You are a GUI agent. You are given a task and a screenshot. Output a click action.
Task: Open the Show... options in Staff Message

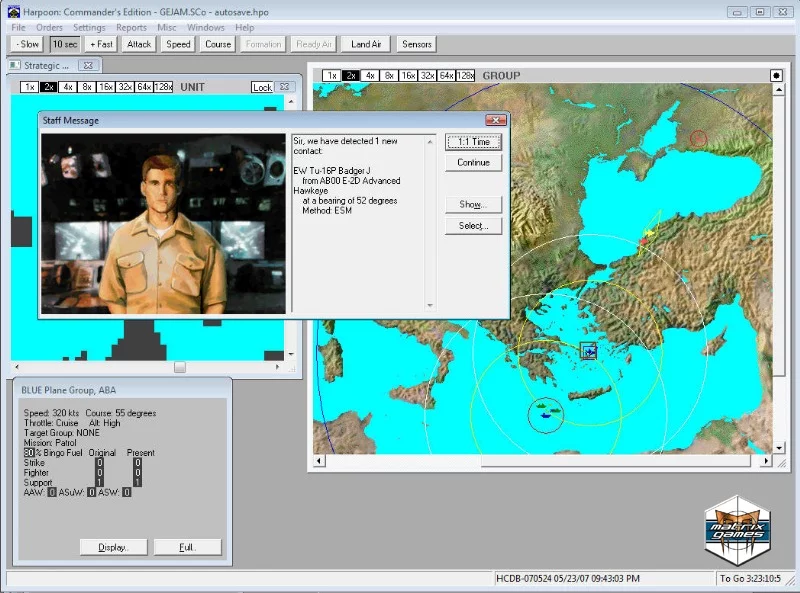click(473, 204)
